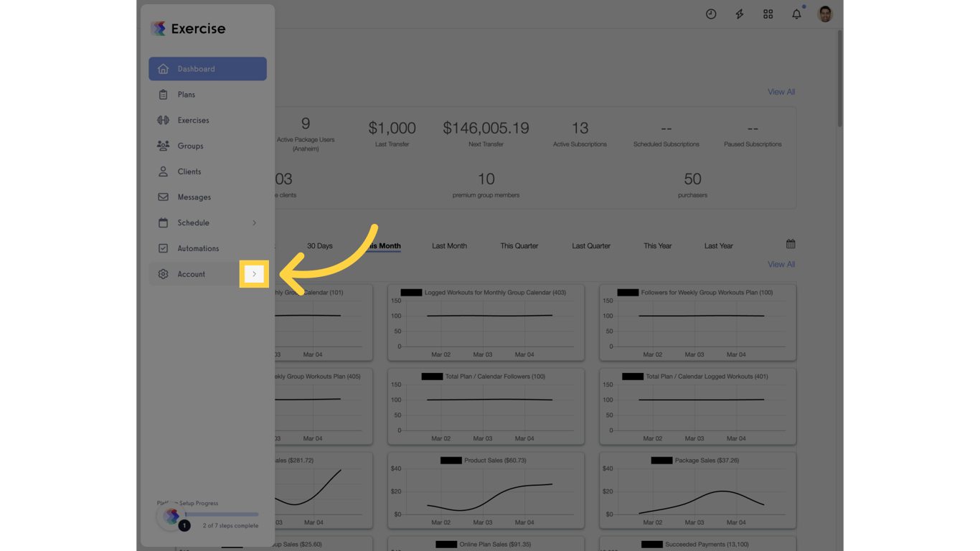This screenshot has height=551, width=980.
Task: Open the apps grid icon top right
Action: click(x=768, y=14)
